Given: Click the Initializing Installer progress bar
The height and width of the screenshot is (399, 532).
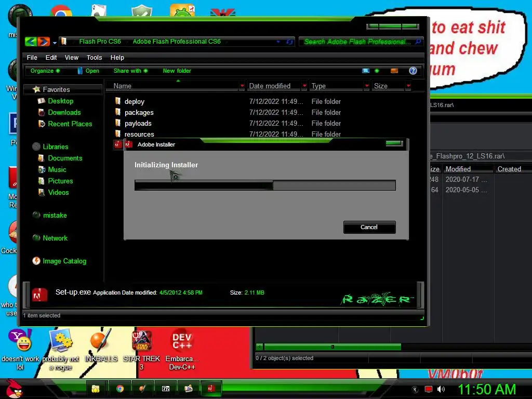Looking at the screenshot, I should point(265,185).
